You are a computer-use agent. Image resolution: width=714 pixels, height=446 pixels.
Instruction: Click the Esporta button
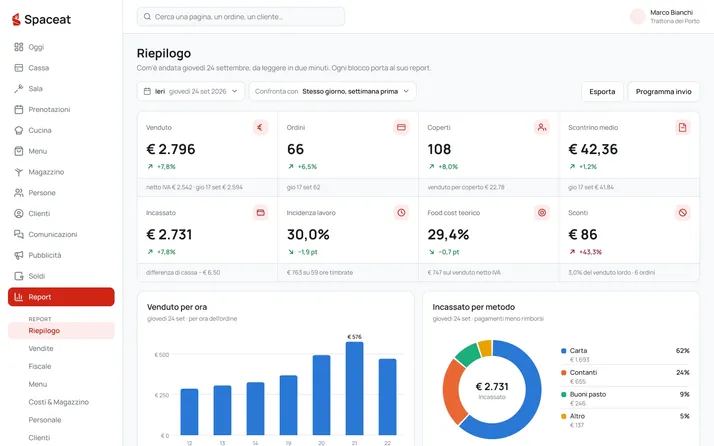(x=602, y=92)
